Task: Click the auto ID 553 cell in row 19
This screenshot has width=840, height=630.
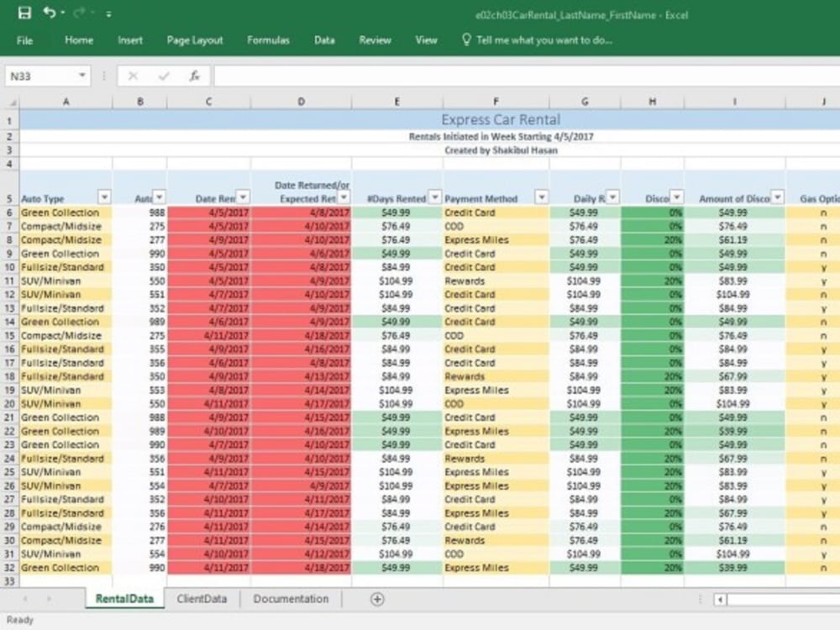Action: pyautogui.click(x=139, y=391)
